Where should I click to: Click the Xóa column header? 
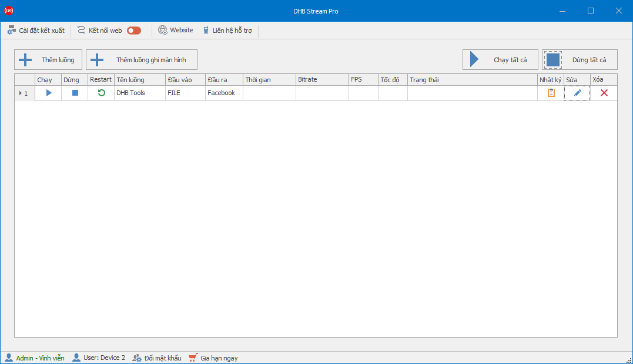click(x=604, y=80)
